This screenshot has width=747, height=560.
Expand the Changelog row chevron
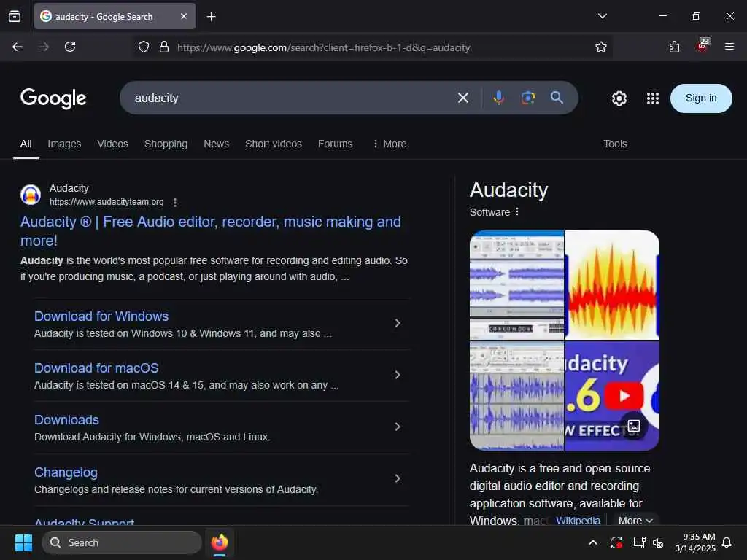pyautogui.click(x=398, y=478)
